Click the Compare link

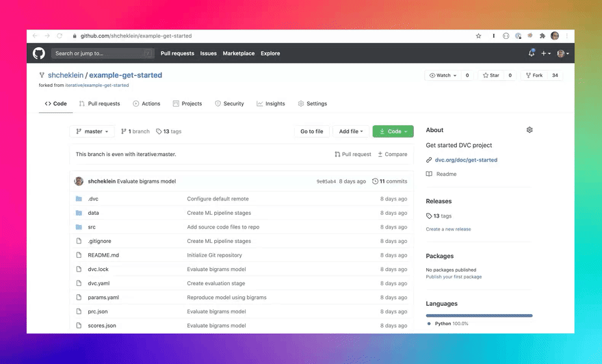(393, 155)
